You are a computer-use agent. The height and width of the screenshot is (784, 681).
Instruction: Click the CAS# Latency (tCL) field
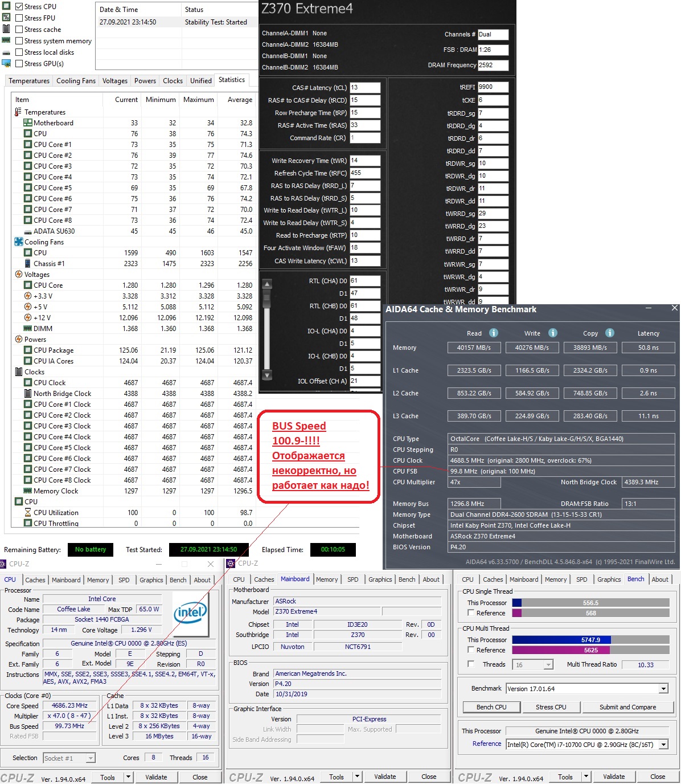click(365, 88)
